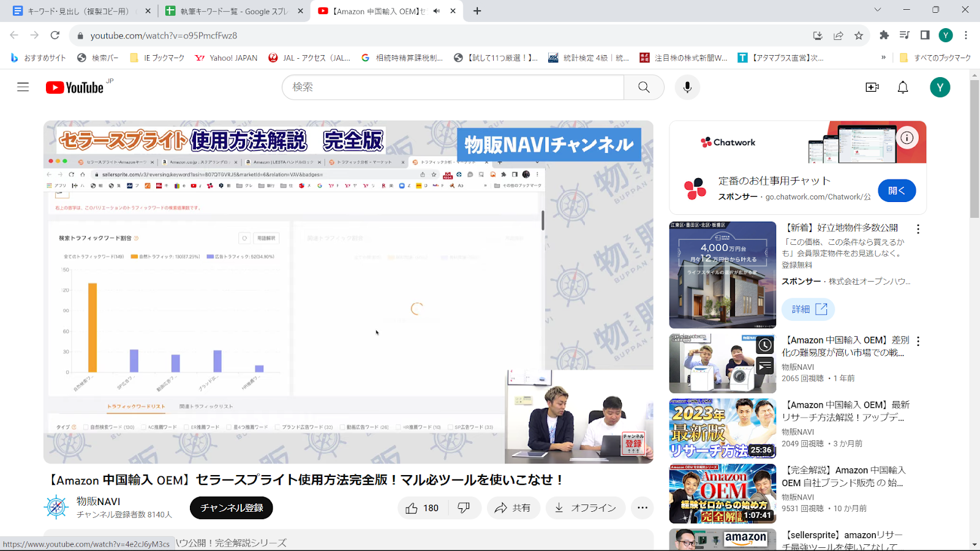980x551 pixels.
Task: Go to the YouTube home logo
Action: point(75,88)
